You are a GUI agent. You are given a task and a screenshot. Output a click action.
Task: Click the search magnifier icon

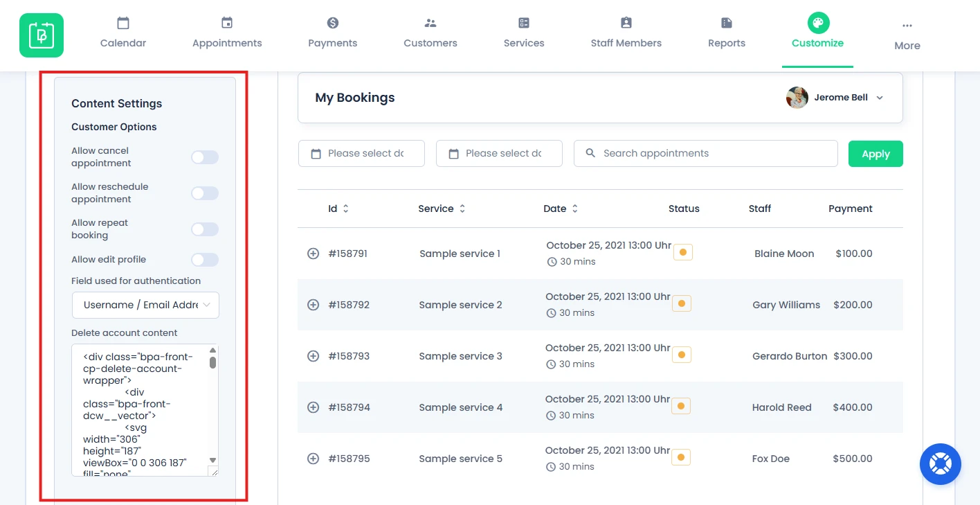590,153
